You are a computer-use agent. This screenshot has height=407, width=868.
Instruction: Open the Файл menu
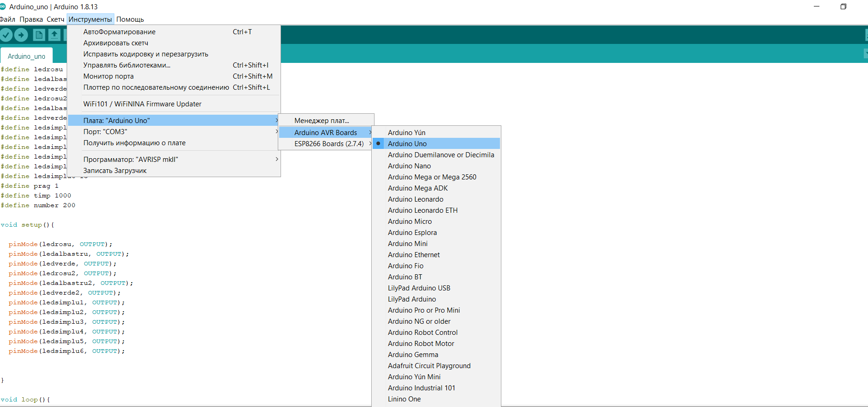(x=7, y=19)
